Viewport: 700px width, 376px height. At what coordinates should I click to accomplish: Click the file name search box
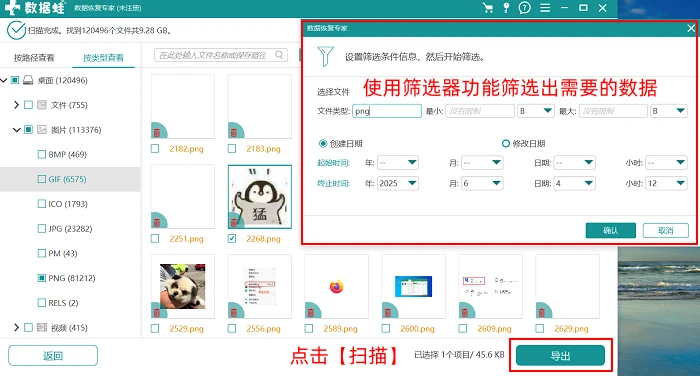pyautogui.click(x=221, y=55)
